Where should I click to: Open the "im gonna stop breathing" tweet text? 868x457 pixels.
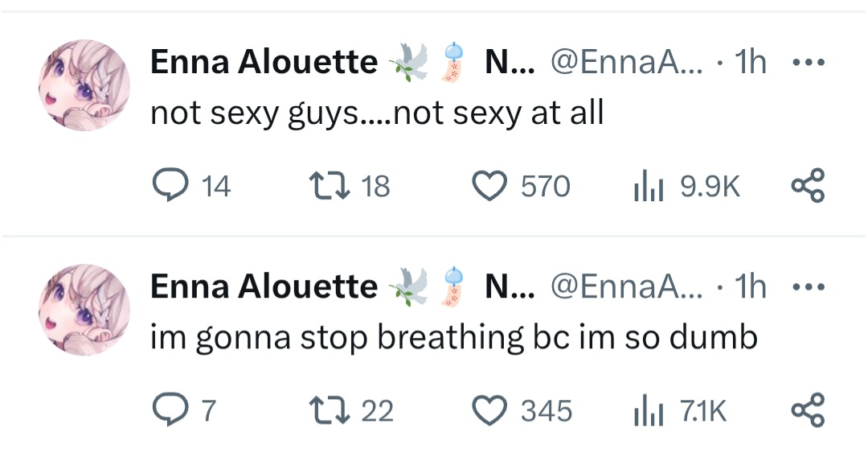tap(454, 338)
